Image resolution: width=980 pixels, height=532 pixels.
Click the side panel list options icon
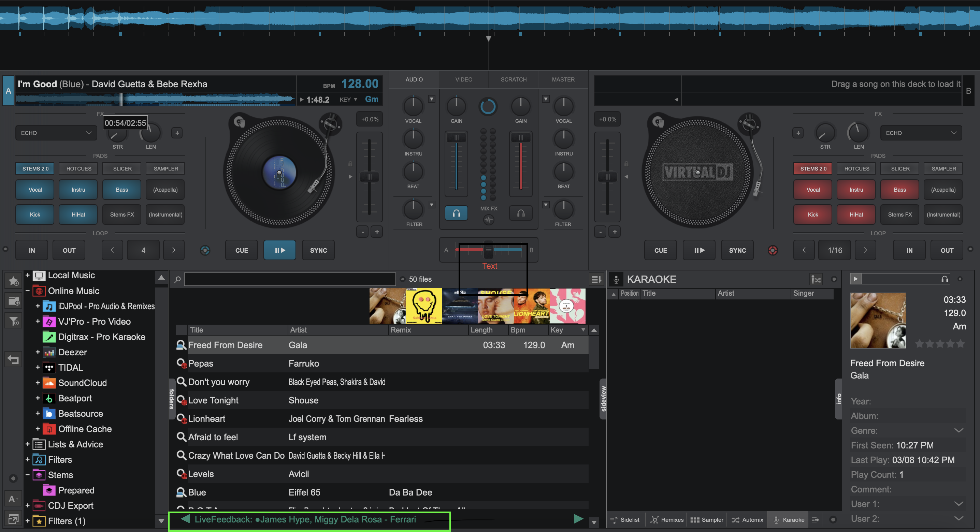(x=816, y=520)
